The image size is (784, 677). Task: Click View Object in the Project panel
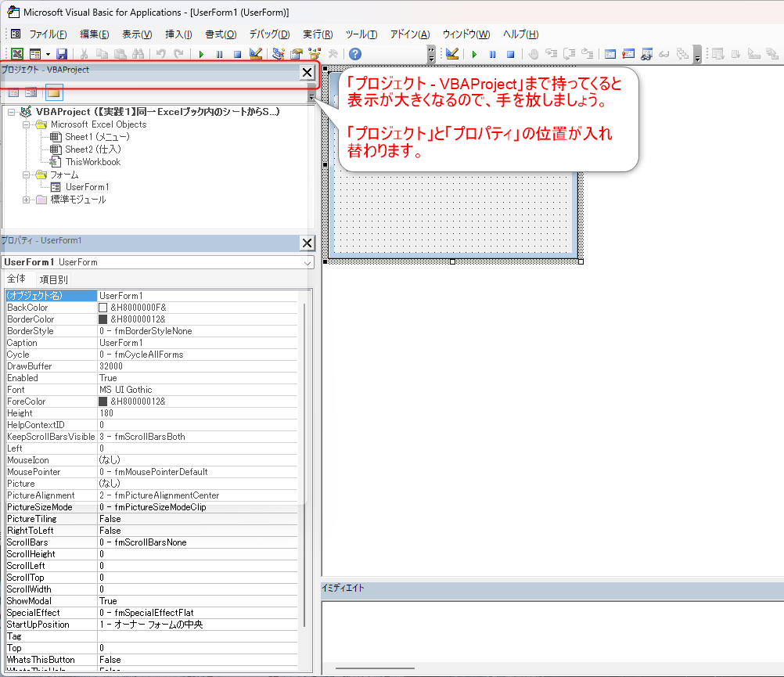click(31, 92)
